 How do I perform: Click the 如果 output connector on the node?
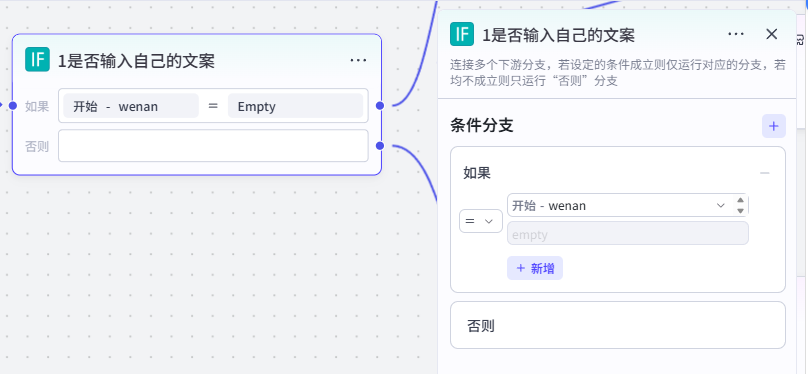point(380,106)
